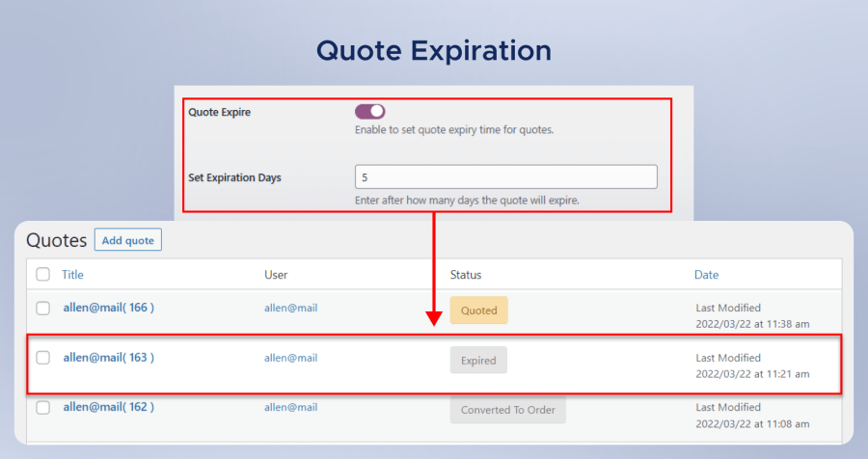Image resolution: width=868 pixels, height=459 pixels.
Task: Click the date 2022/03/22 at 11:21 am
Action: coord(752,374)
